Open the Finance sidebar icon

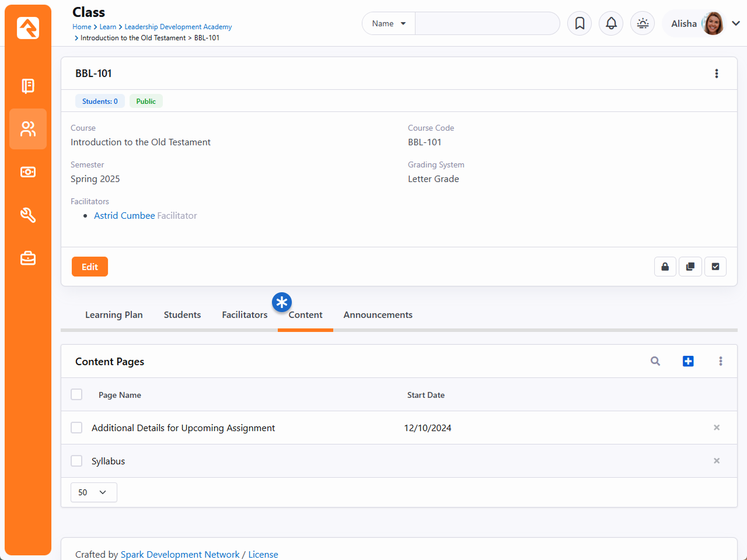pos(28,172)
